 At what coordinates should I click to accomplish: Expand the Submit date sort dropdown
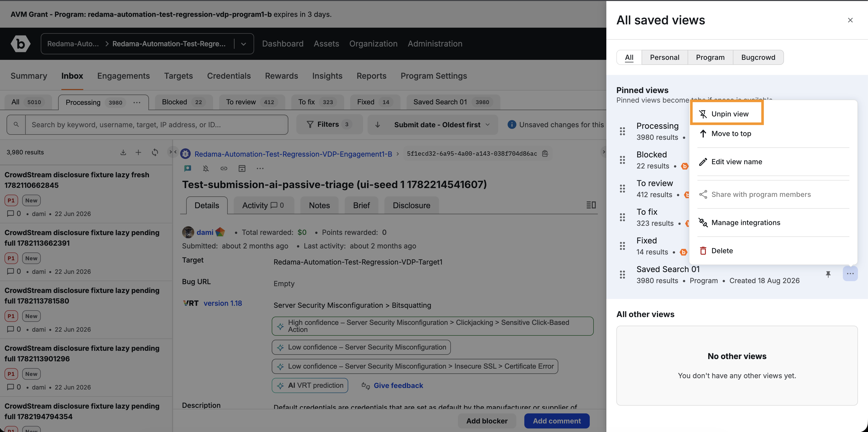pyautogui.click(x=433, y=124)
